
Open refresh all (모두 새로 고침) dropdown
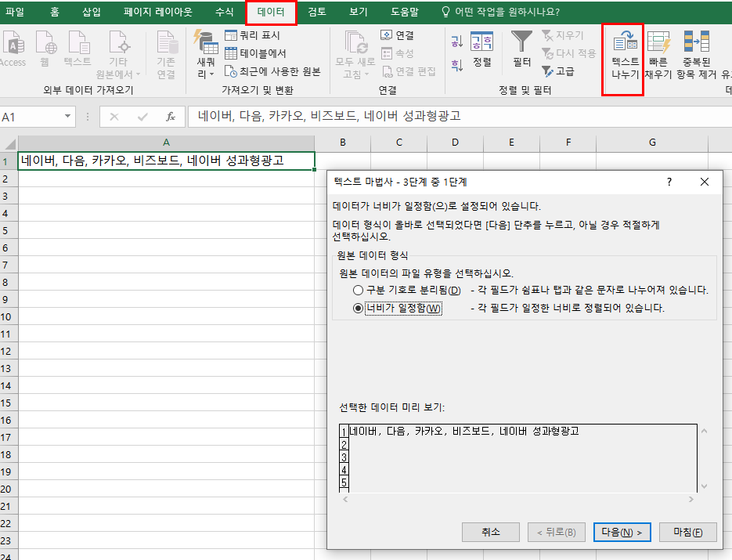click(x=355, y=55)
